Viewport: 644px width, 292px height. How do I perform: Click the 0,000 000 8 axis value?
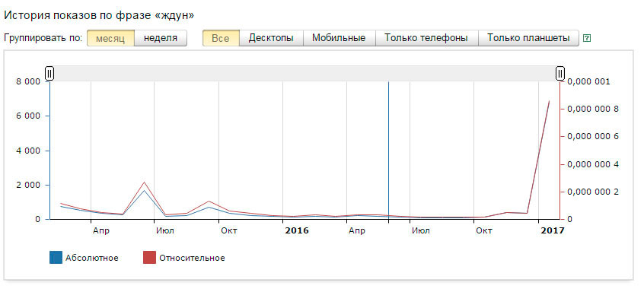pyautogui.click(x=594, y=109)
